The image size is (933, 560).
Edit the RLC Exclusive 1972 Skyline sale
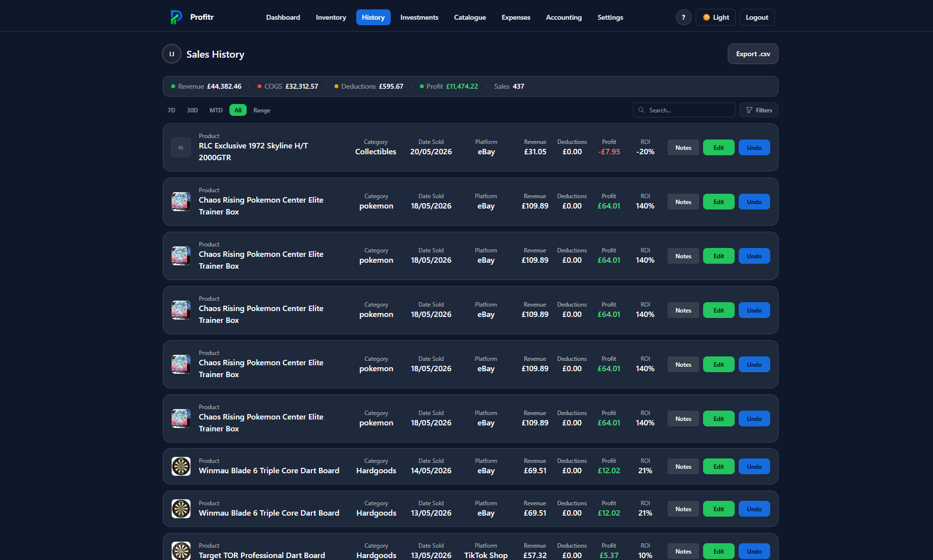(719, 147)
